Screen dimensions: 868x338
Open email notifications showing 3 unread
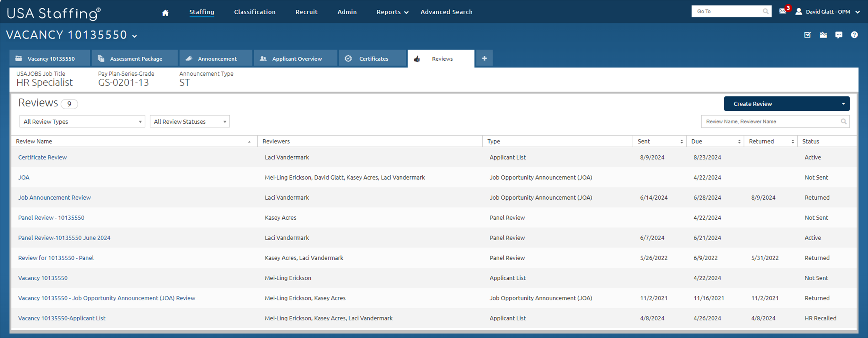(783, 11)
